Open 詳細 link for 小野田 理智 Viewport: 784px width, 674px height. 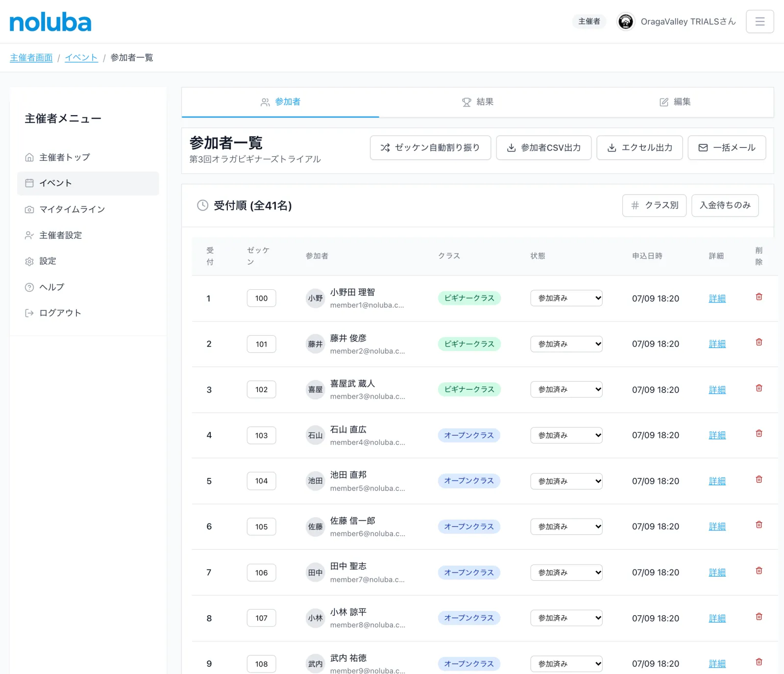pos(717,299)
